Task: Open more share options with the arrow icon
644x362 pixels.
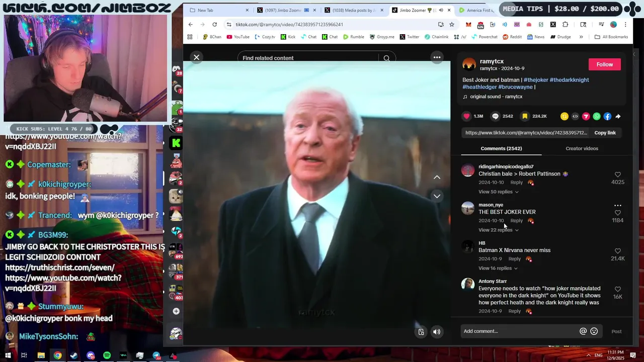Action: (x=618, y=116)
